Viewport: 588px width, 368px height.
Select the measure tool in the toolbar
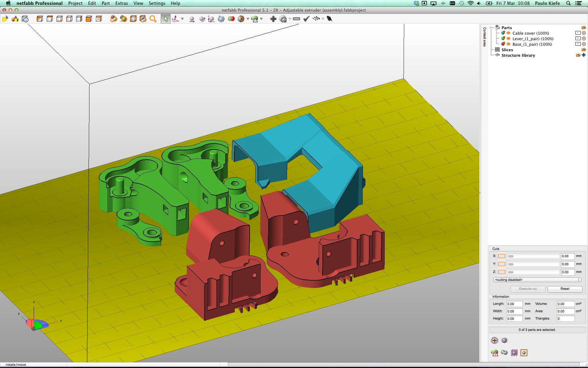click(x=296, y=19)
